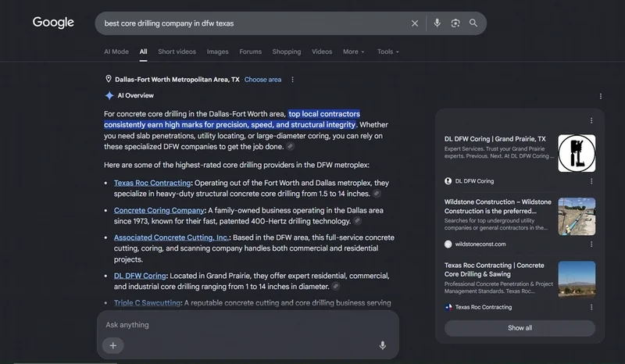Click the AI Overview sparkle icon
This screenshot has height=364, width=625.
coord(109,95)
